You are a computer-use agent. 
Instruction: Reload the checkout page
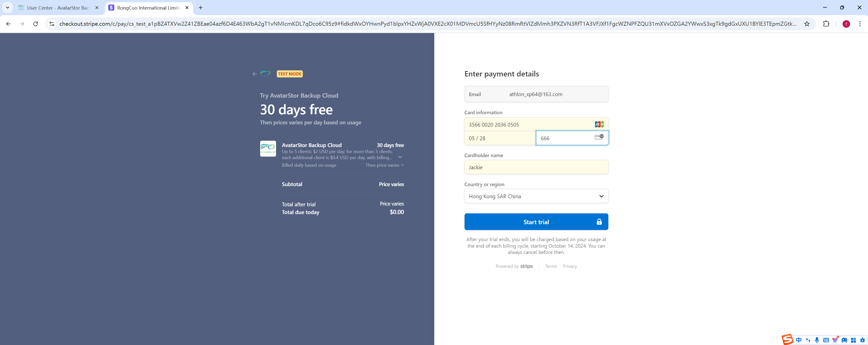click(35, 24)
